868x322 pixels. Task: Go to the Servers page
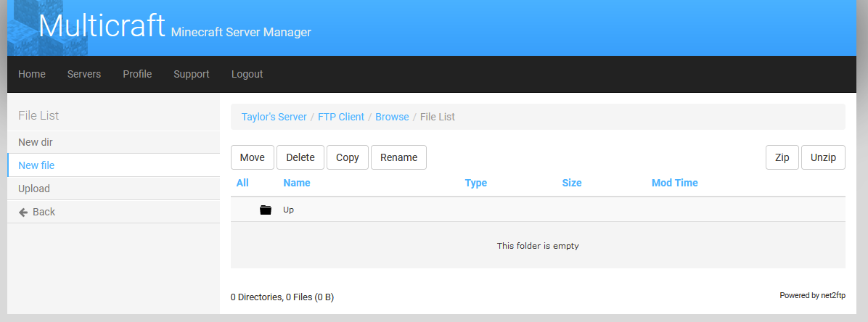click(x=84, y=74)
